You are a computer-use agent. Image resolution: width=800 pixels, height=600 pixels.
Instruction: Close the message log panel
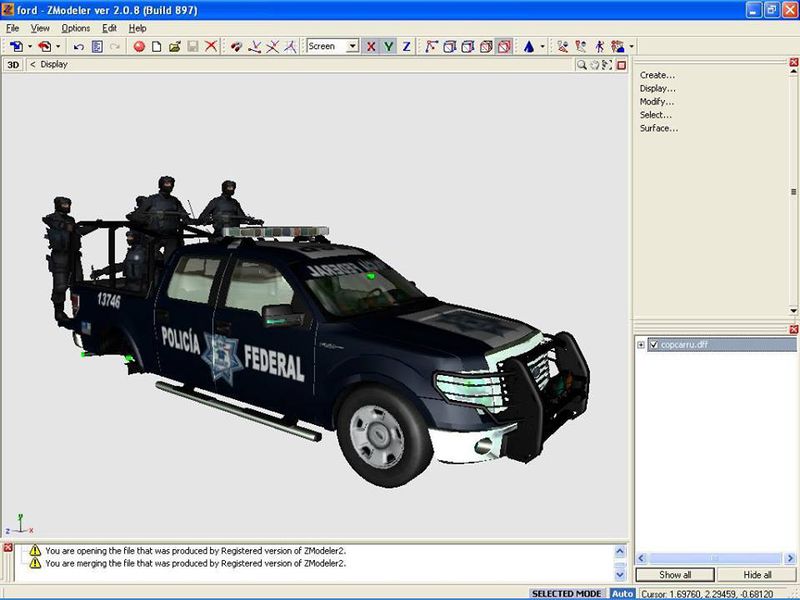click(x=8, y=547)
